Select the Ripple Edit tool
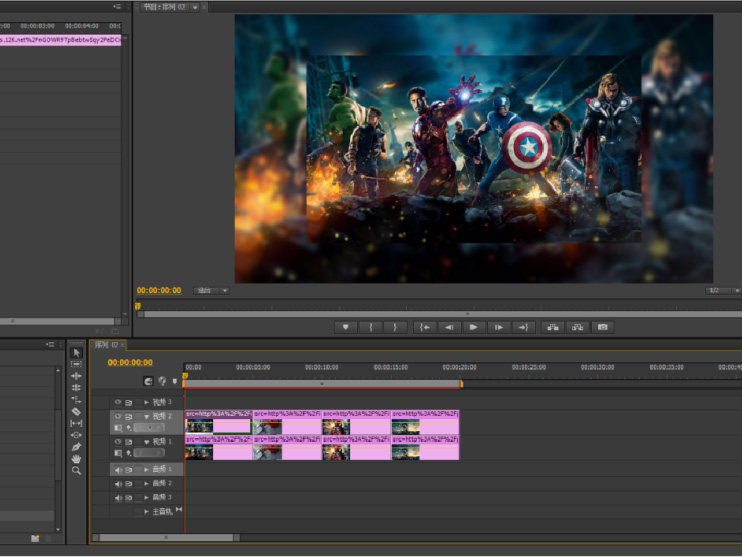This screenshot has width=742, height=557. (76, 376)
